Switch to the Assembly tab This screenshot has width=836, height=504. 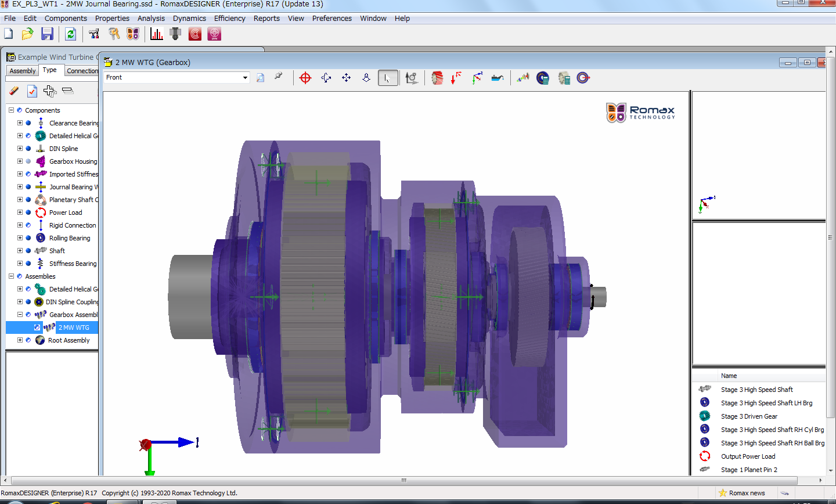(x=23, y=71)
